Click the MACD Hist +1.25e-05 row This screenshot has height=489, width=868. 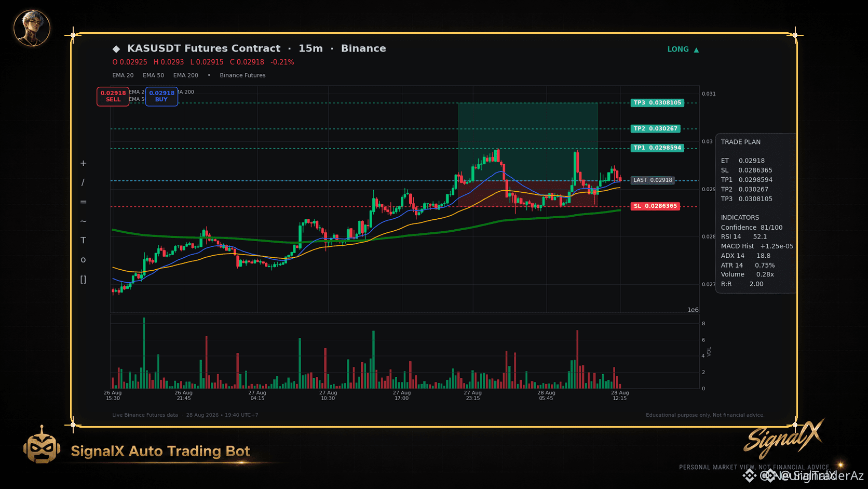(x=757, y=246)
